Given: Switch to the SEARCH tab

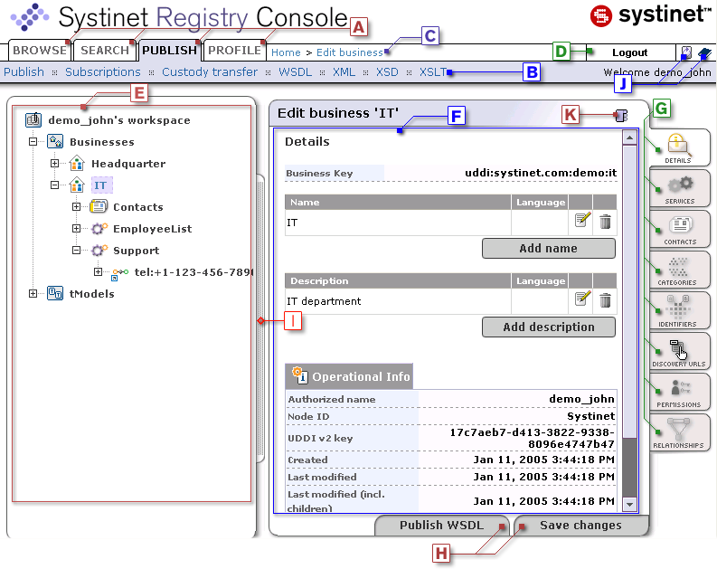Looking at the screenshot, I should (105, 51).
